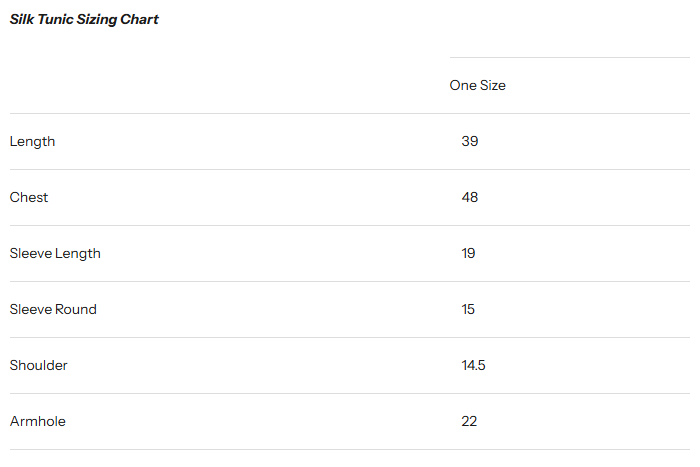Select the Armhole row label
The height and width of the screenshot is (467, 700).
click(x=38, y=422)
